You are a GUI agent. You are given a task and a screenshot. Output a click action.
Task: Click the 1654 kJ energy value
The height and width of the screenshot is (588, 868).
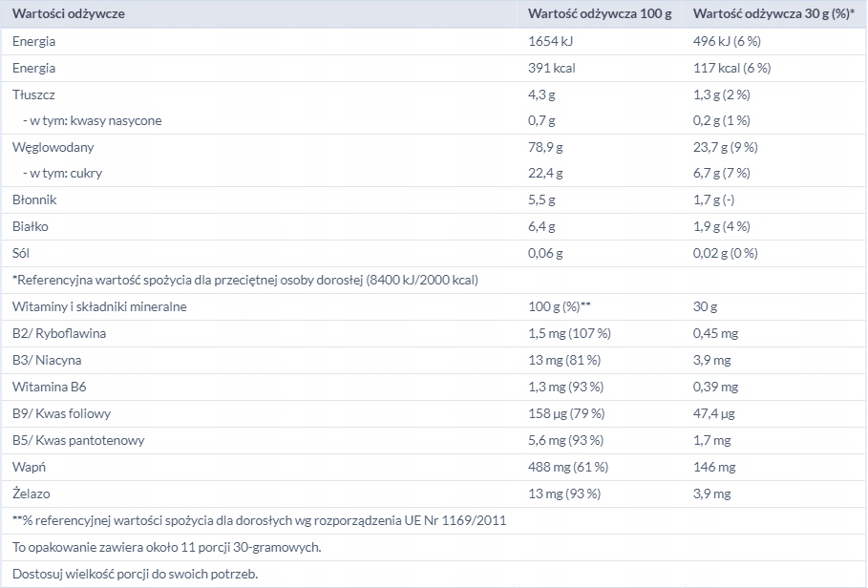tap(550, 41)
